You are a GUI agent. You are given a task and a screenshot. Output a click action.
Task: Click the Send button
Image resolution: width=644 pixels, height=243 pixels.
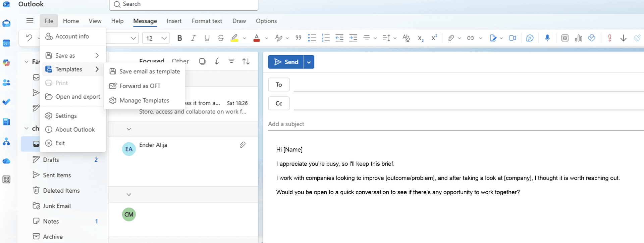click(286, 62)
